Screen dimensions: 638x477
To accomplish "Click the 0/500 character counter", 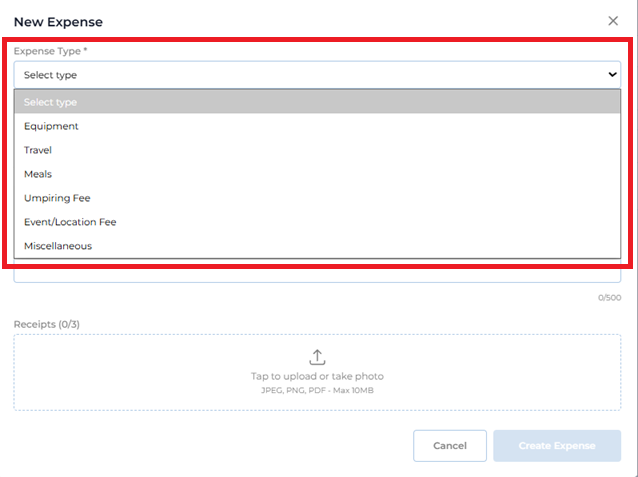I will (609, 298).
